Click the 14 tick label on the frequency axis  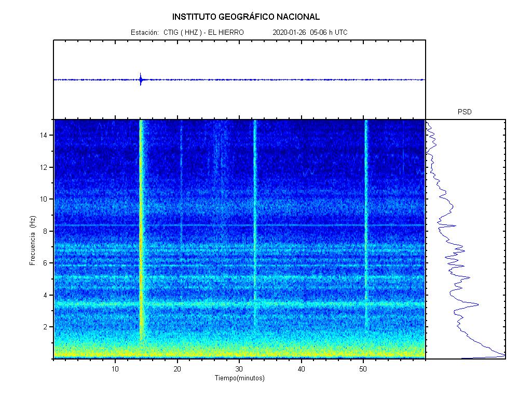pos(45,135)
